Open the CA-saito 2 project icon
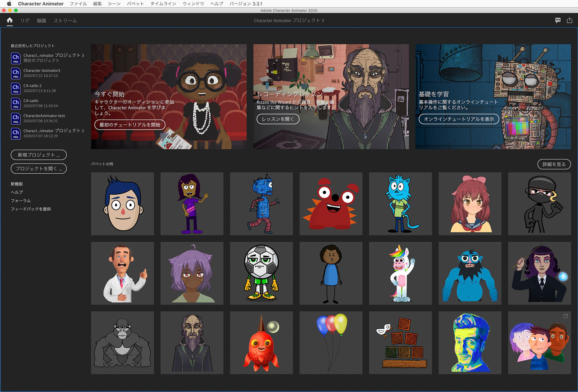Screen dimensions: 578x392 tap(16, 88)
